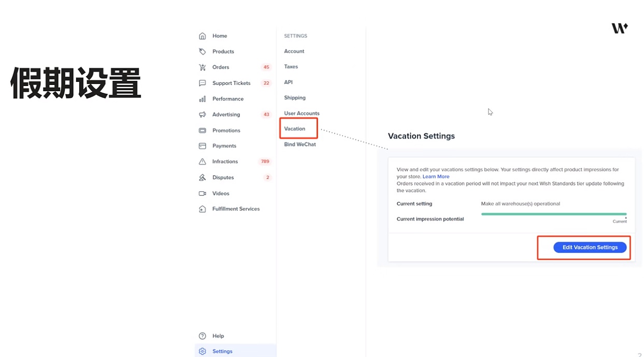Screen dimensions: 644x357
Task: Follow the Learn More link
Action: pos(436,177)
